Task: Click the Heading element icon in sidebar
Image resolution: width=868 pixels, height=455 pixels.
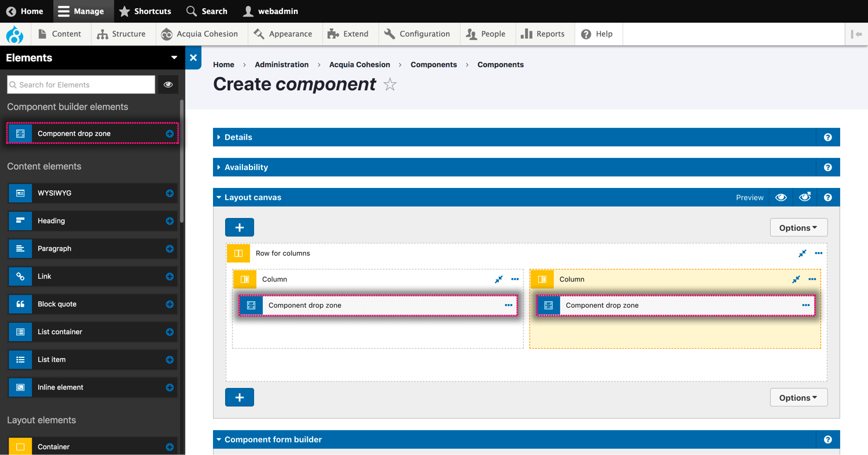Action: 20,221
